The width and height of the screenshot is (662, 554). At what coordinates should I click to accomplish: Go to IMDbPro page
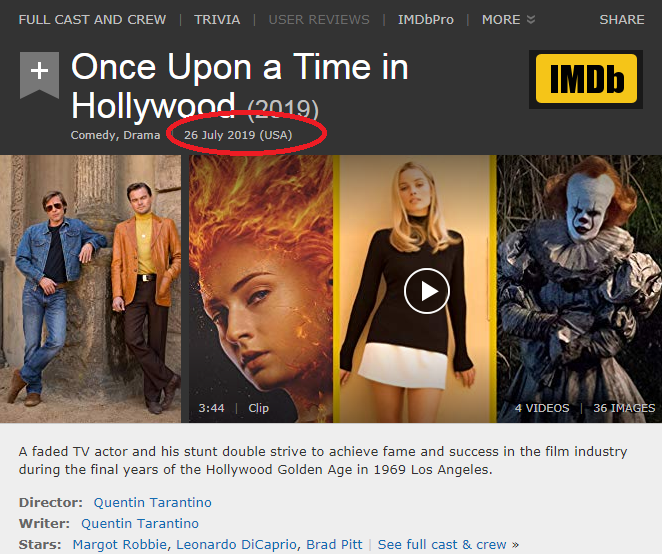click(x=426, y=19)
